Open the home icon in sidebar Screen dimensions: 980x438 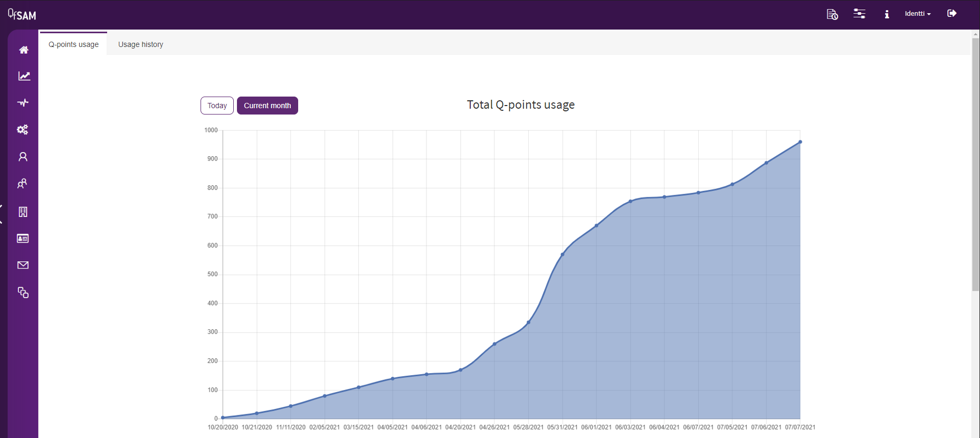[24, 50]
